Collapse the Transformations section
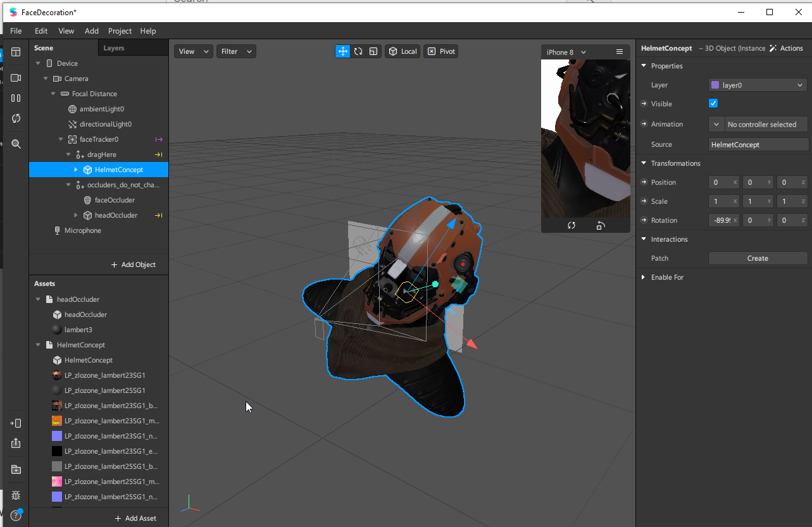 [644, 163]
